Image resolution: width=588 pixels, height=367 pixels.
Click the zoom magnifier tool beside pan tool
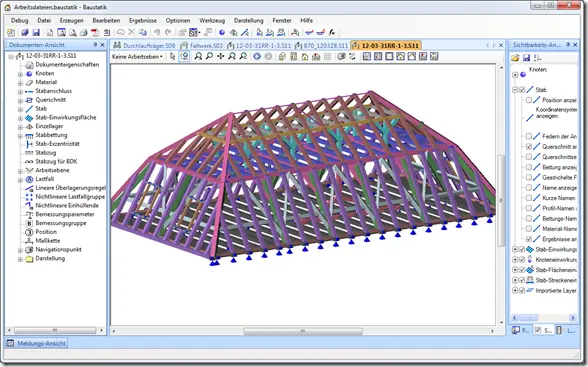pyautogui.click(x=210, y=57)
